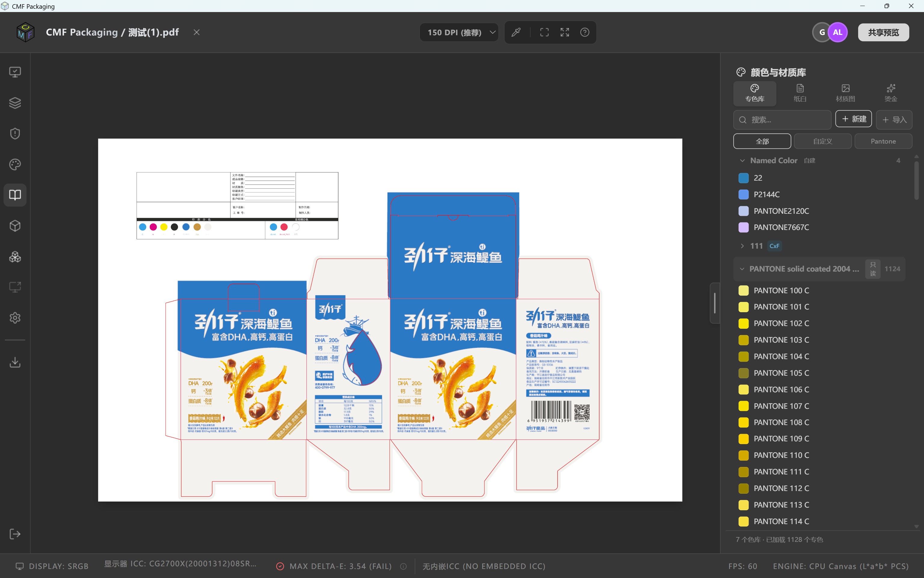Screen dimensions: 924x578
Task: Click the AL user avatar
Action: 838,32
